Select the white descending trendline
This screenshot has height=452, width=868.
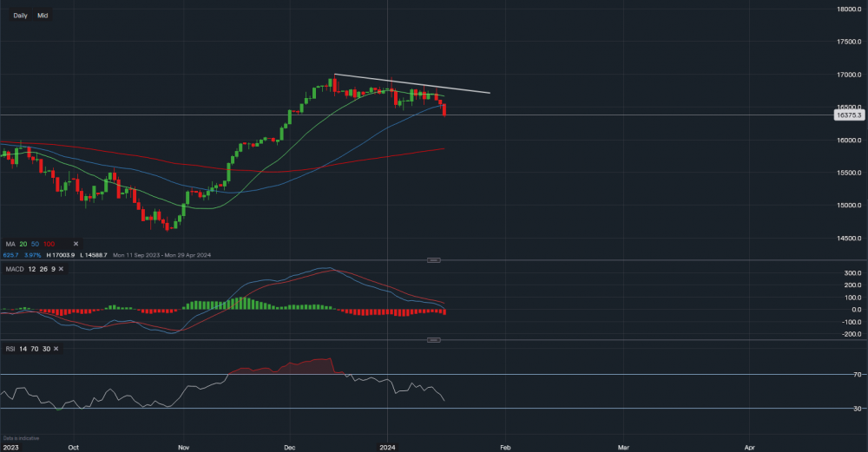click(x=417, y=84)
